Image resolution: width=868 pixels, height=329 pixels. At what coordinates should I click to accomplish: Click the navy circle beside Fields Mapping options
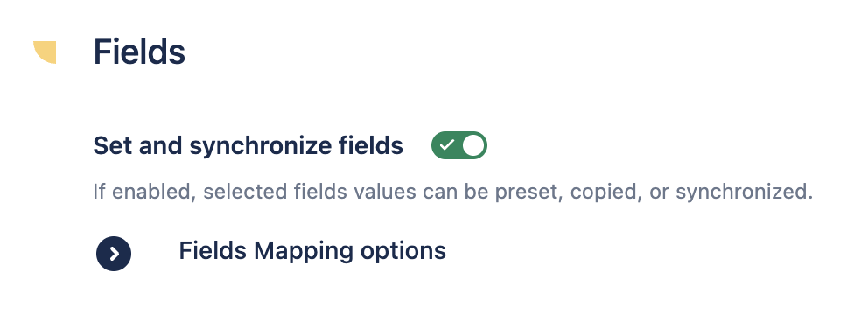point(114,254)
